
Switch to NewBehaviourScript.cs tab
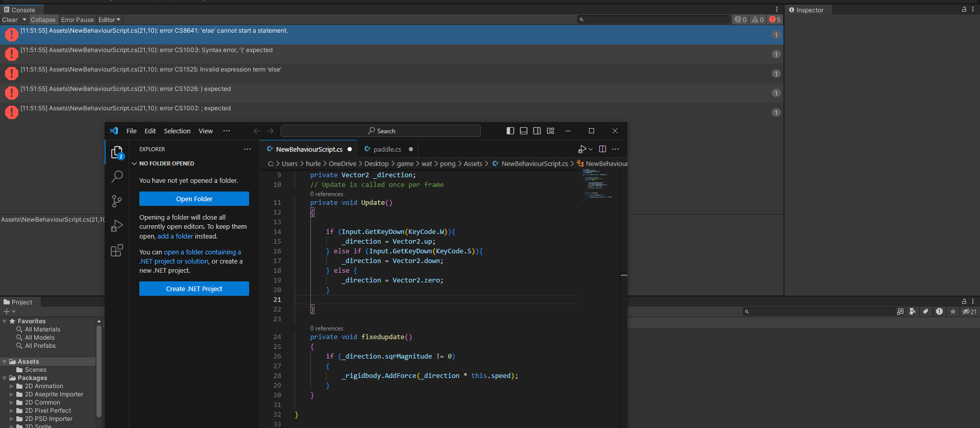[x=309, y=149]
